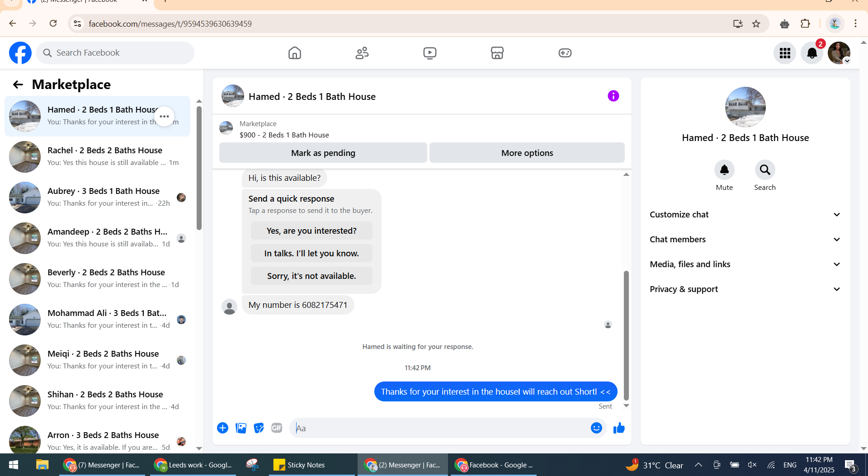Click the chat messages scrollbar thumb
The height and width of the screenshot is (476, 868).
tap(626, 335)
